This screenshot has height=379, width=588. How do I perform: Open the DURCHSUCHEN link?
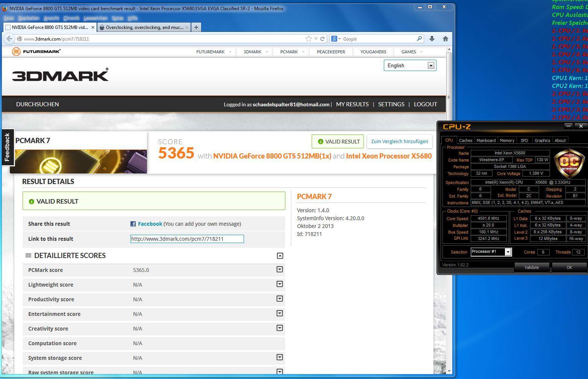(x=37, y=104)
